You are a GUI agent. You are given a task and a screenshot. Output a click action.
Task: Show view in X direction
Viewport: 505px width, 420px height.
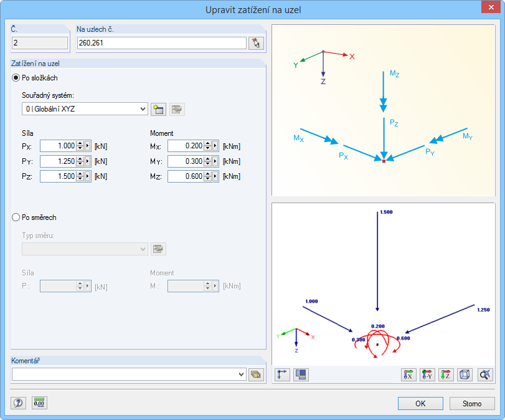[408, 375]
